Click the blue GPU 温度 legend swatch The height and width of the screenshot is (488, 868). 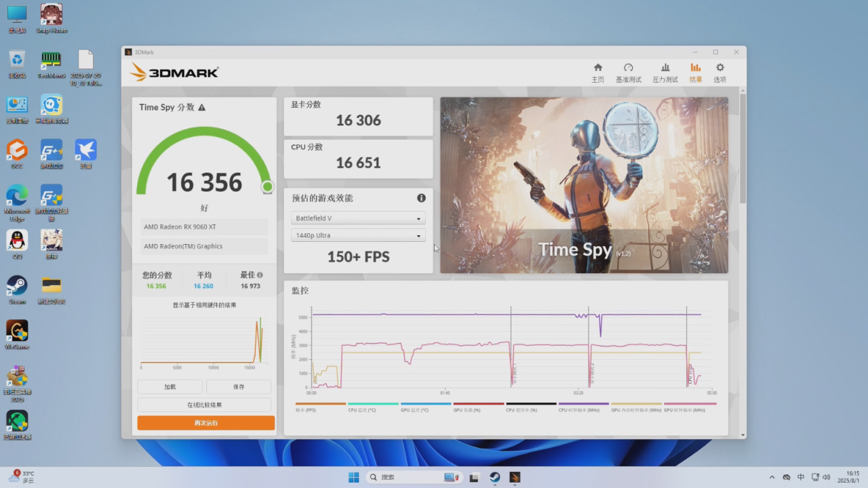(426, 404)
